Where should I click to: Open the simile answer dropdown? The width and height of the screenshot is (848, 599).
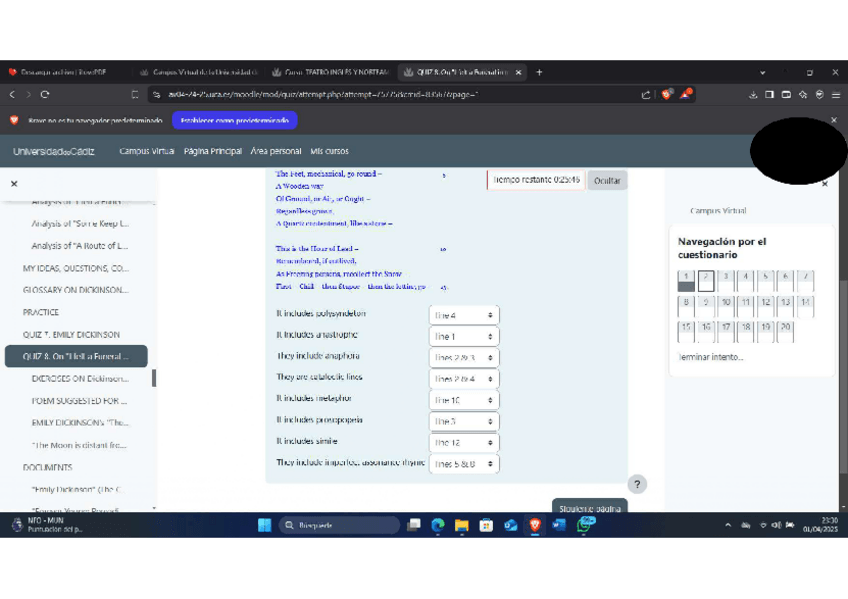coord(463,442)
